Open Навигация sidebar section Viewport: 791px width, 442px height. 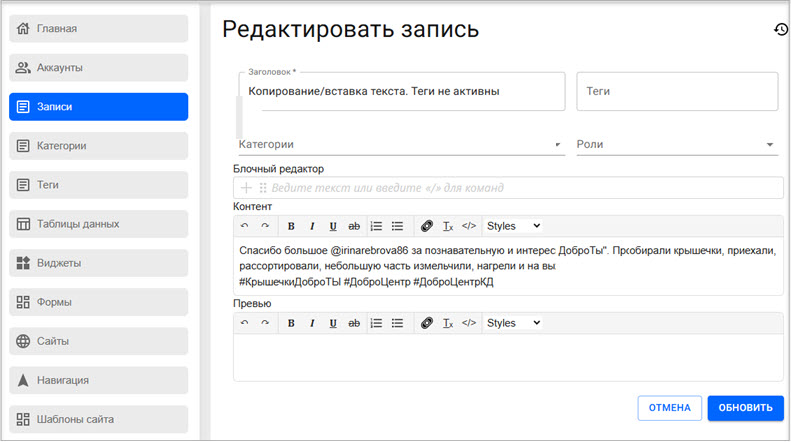pyautogui.click(x=98, y=380)
